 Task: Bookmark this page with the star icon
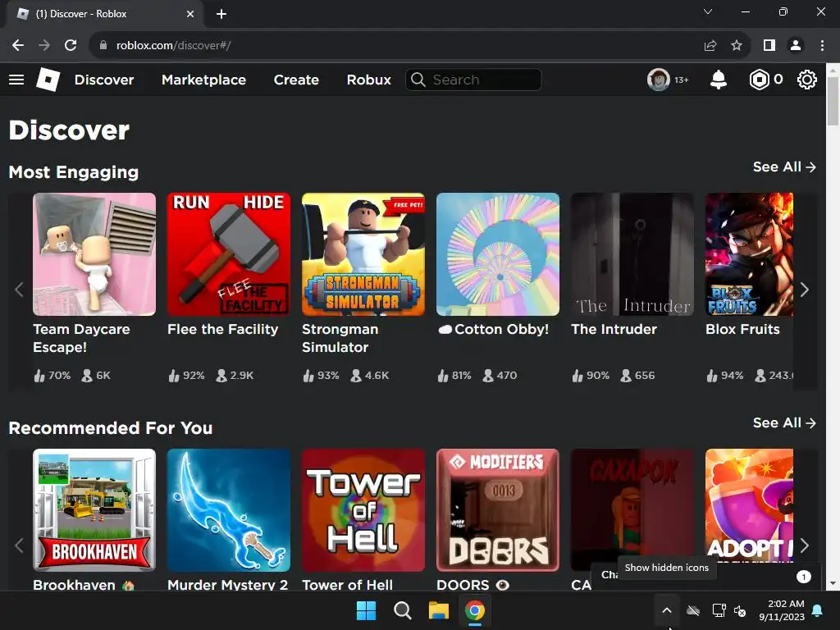pyautogui.click(x=737, y=46)
